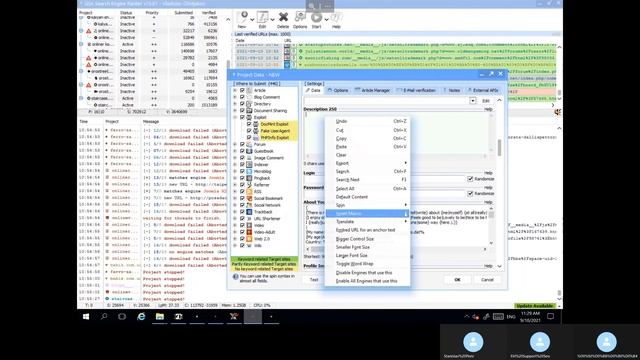The width and height of the screenshot is (640, 360).
Task: Select the Article engine icon in tree
Action: pos(249,90)
